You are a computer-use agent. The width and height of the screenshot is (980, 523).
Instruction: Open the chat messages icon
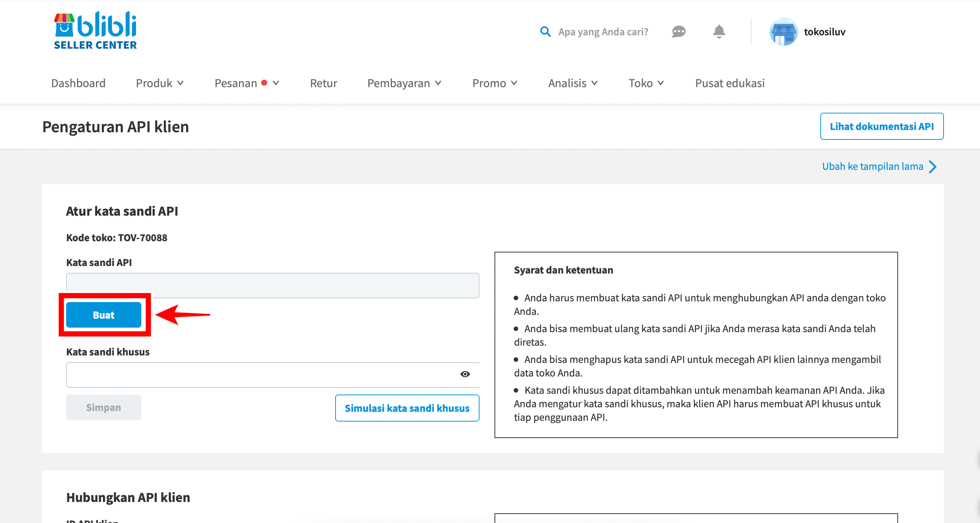[x=678, y=32]
